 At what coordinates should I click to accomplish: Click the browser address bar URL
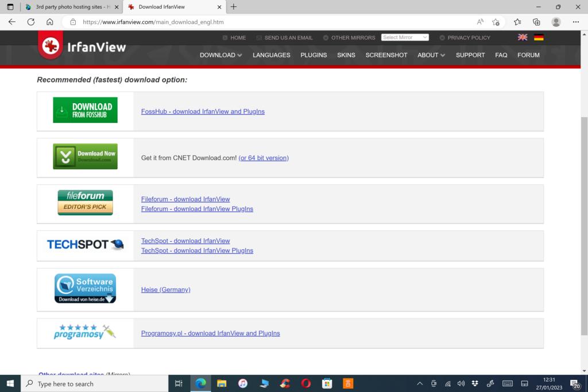153,22
